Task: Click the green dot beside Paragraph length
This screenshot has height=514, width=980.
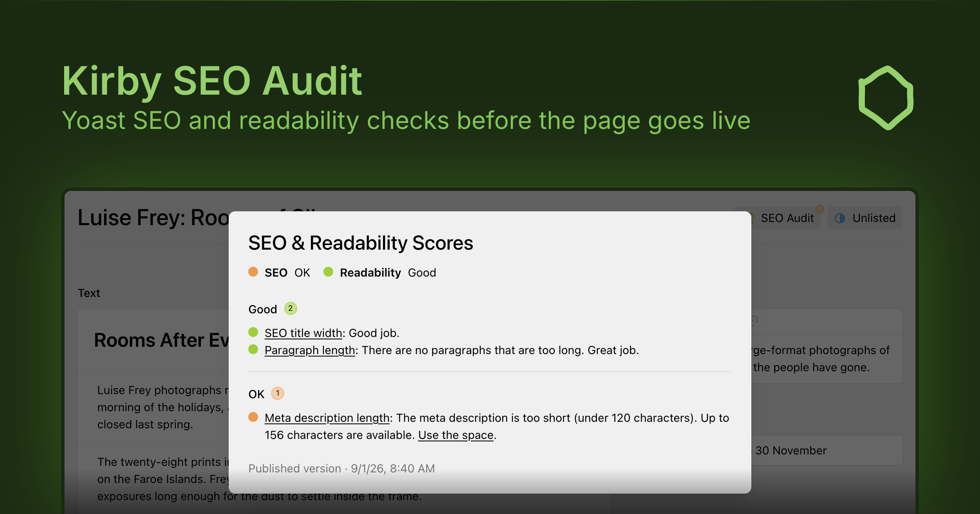Action: point(253,349)
